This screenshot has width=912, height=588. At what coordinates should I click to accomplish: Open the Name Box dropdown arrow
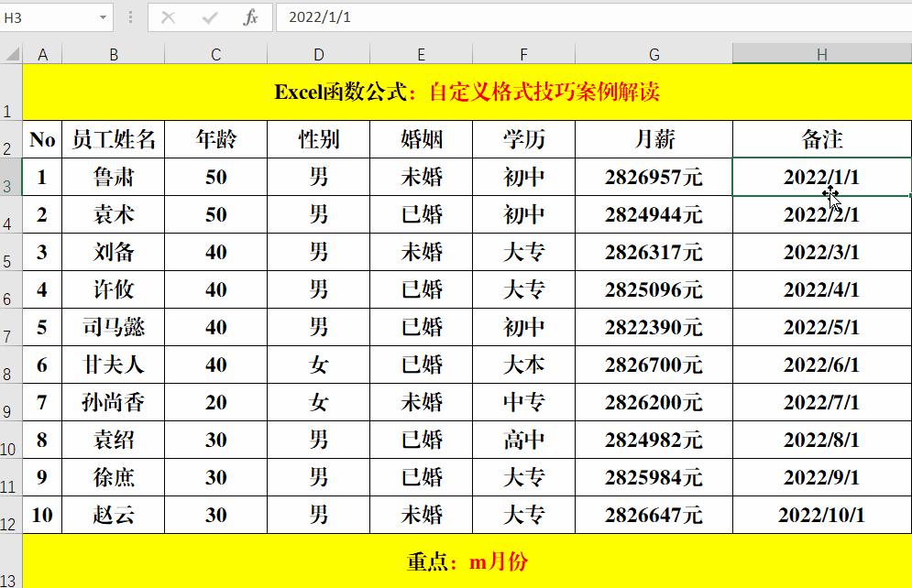click(101, 16)
